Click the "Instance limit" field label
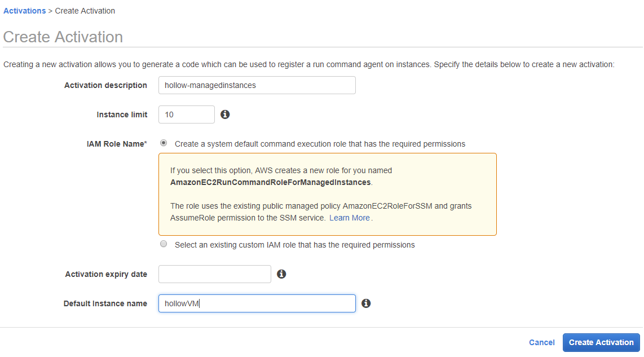 pos(122,114)
